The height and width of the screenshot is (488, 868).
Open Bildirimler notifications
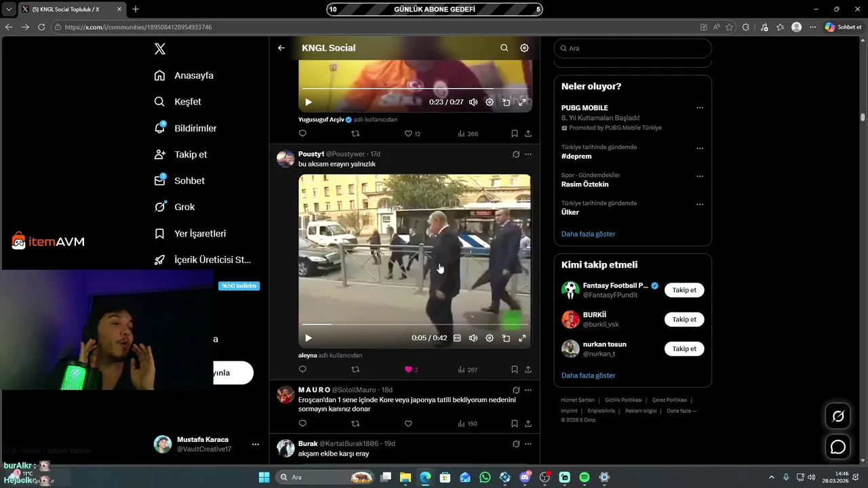point(185,128)
